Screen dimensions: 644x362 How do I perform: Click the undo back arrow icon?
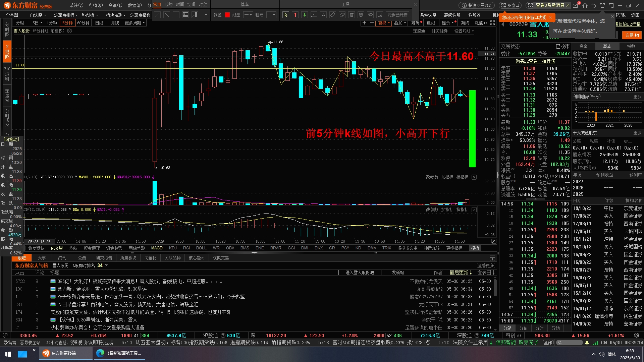[594, 6]
